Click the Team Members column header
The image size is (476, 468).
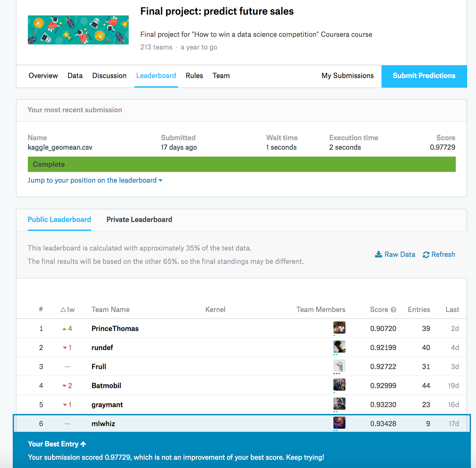click(x=321, y=310)
